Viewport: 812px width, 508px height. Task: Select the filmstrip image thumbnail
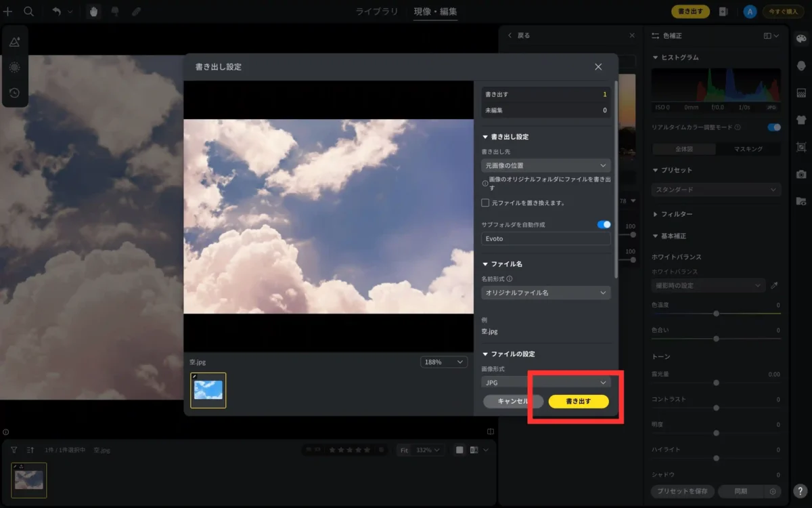click(x=29, y=480)
